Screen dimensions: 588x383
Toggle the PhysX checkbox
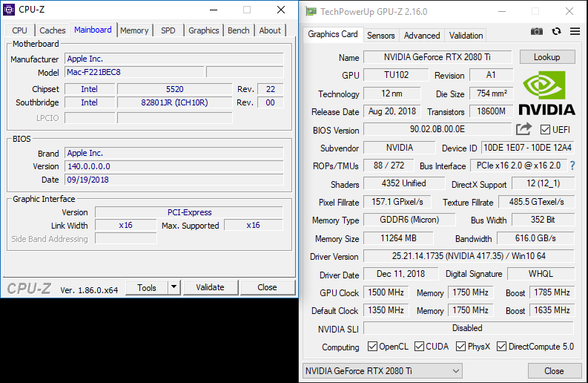tap(461, 346)
